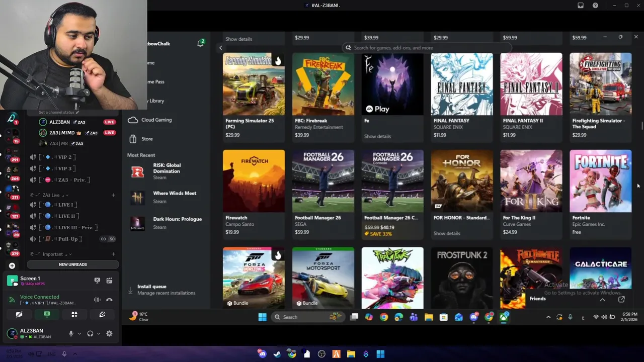Open Discord on the bottom taskbar
644x362 pixels.
point(262,354)
